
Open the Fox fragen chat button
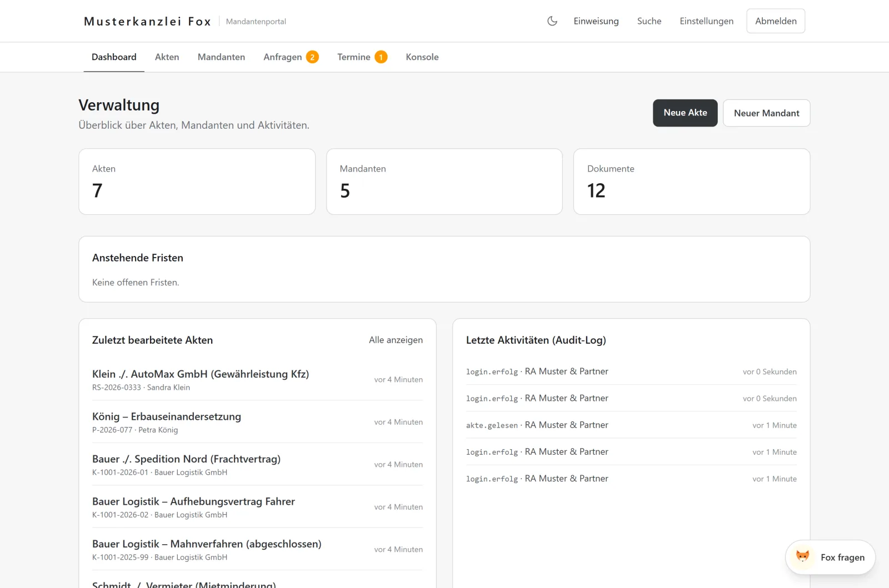pyautogui.click(x=830, y=557)
